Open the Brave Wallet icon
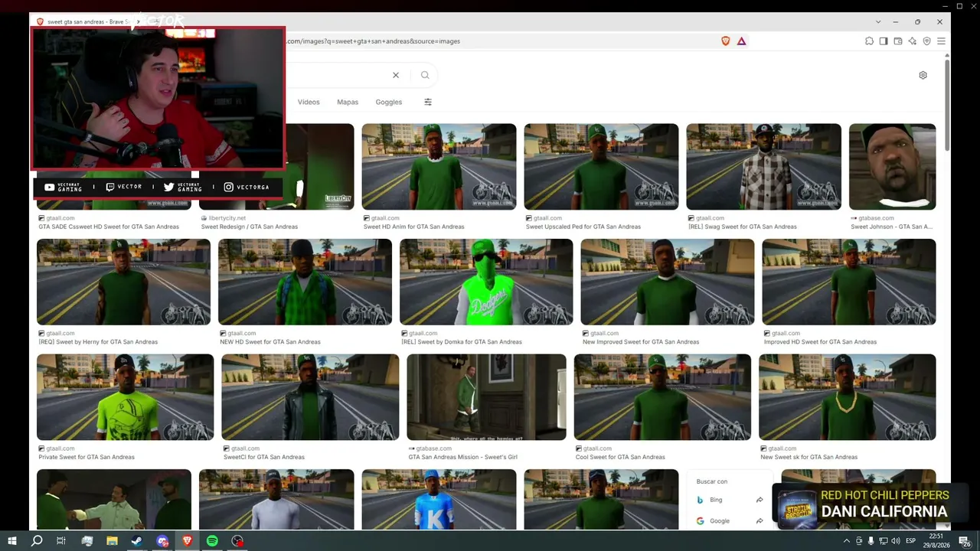The width and height of the screenshot is (980, 551). tap(898, 41)
